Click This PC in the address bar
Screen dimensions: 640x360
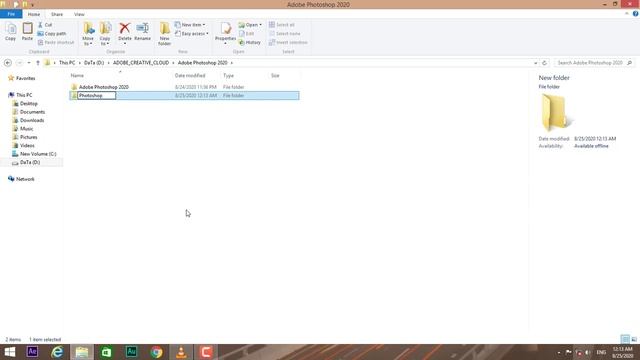coord(67,63)
